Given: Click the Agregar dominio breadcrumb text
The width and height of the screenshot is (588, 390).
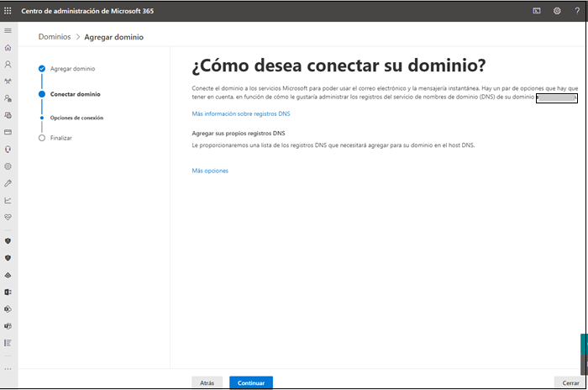Looking at the screenshot, I should tap(113, 37).
